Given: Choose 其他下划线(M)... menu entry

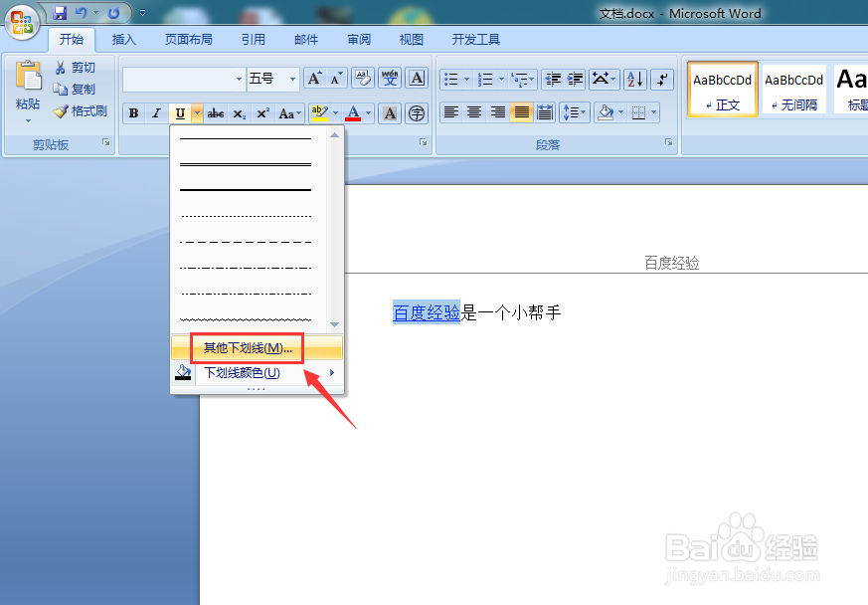Looking at the screenshot, I should 257,348.
